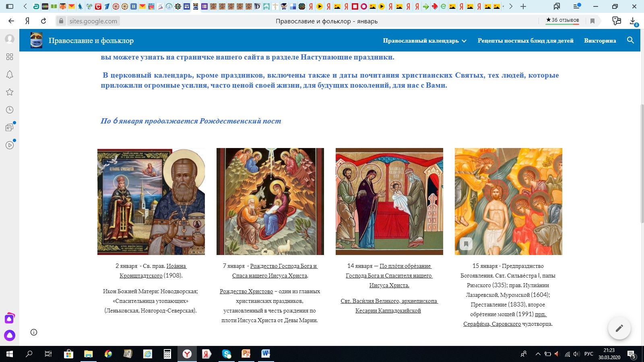Open a new browser tab
The height and width of the screenshot is (362, 644).
[x=523, y=6]
